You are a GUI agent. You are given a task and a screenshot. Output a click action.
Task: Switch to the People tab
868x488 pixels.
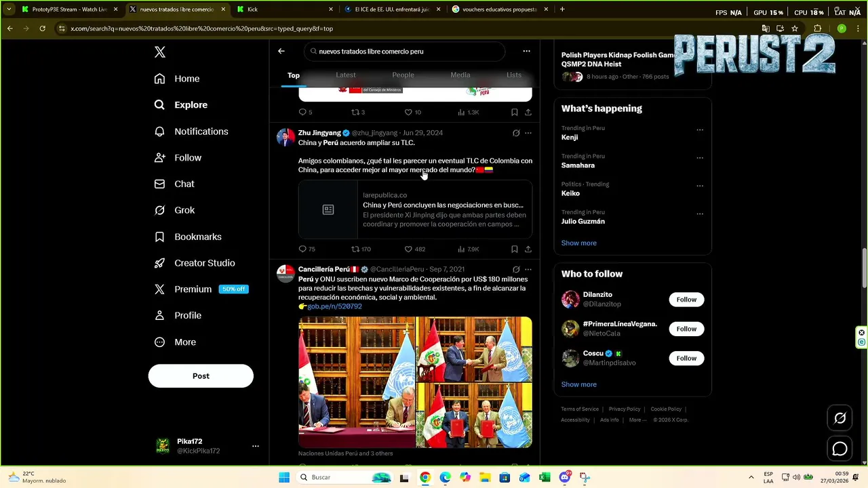point(403,75)
